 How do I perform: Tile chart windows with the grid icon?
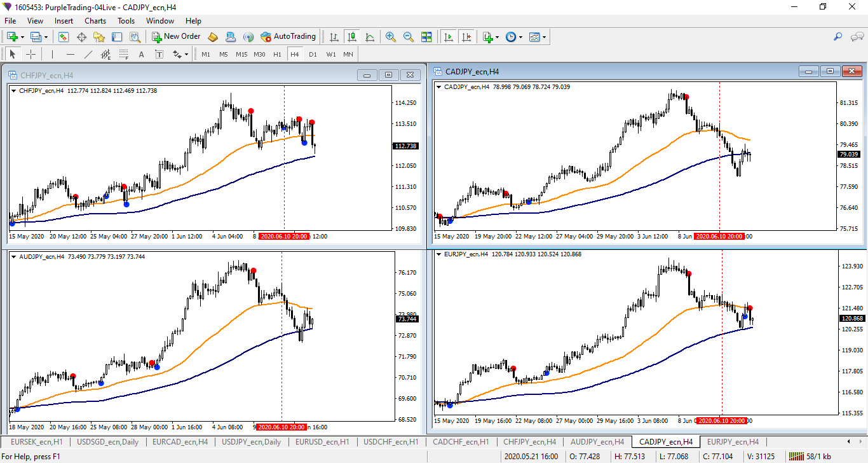426,37
